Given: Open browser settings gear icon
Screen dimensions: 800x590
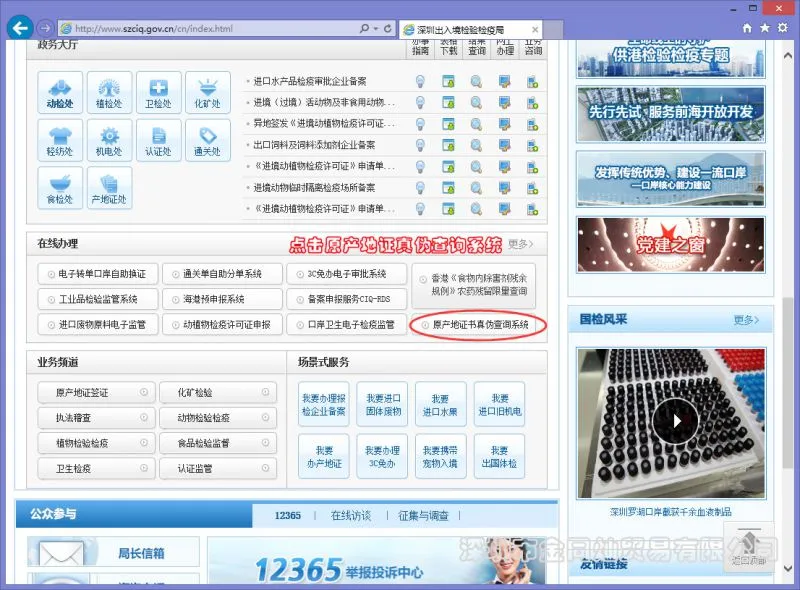Looking at the screenshot, I should [783, 28].
